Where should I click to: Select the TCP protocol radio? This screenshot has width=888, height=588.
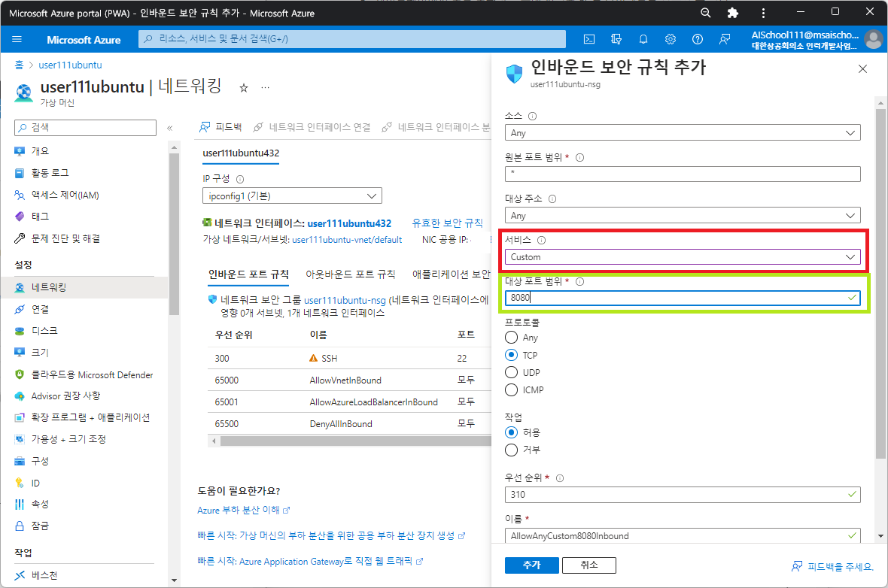pos(512,355)
